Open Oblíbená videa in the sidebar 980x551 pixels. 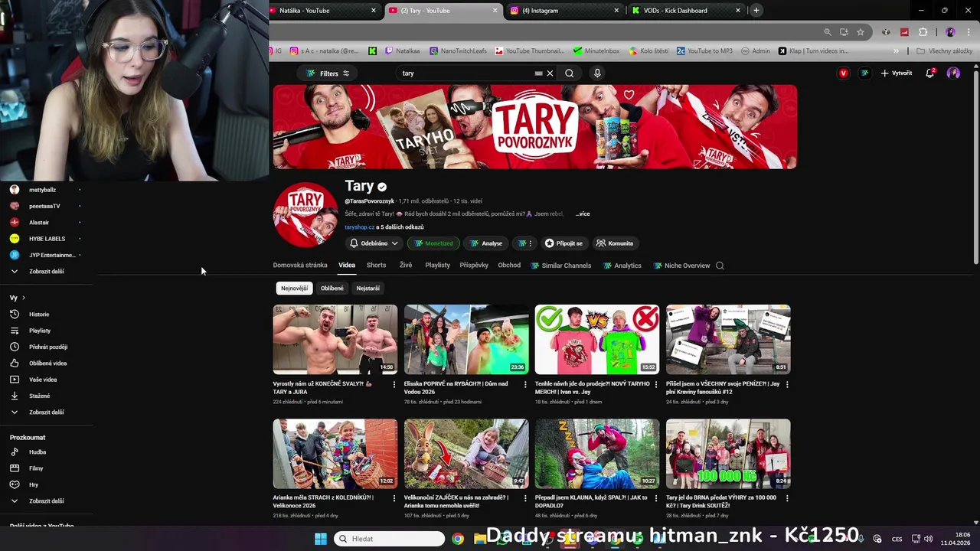coord(46,364)
